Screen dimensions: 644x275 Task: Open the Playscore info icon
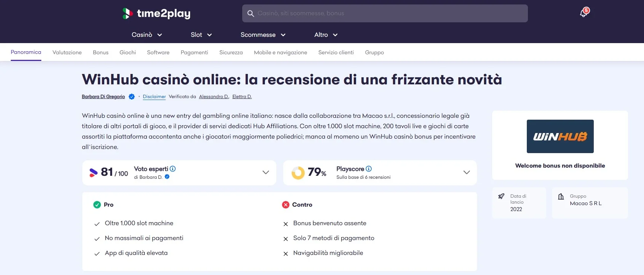pos(369,169)
